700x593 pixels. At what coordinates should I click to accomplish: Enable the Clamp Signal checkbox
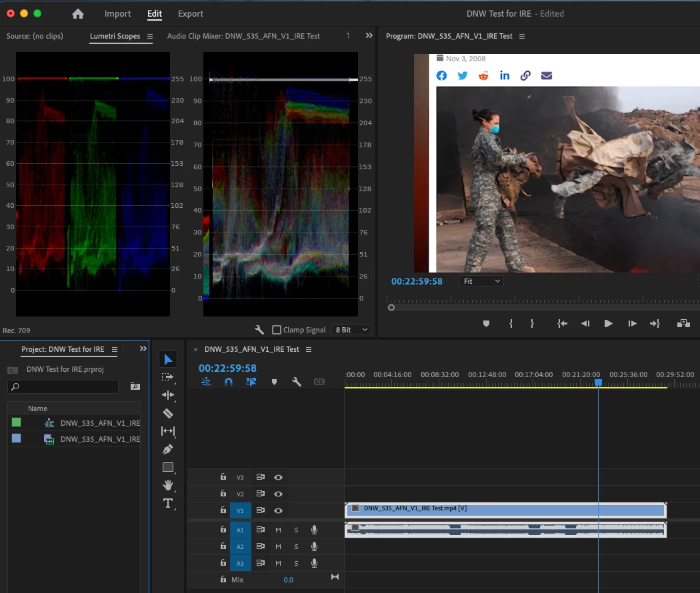tap(277, 330)
